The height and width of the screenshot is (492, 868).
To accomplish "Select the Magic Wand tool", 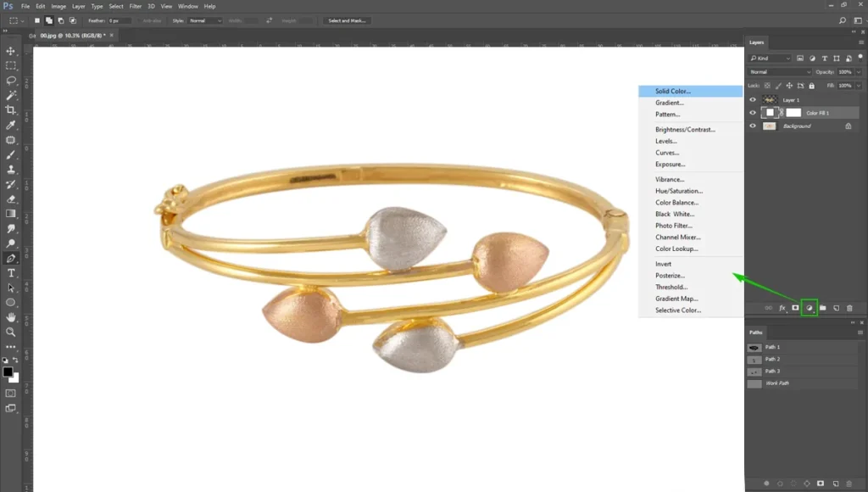I will (x=10, y=95).
